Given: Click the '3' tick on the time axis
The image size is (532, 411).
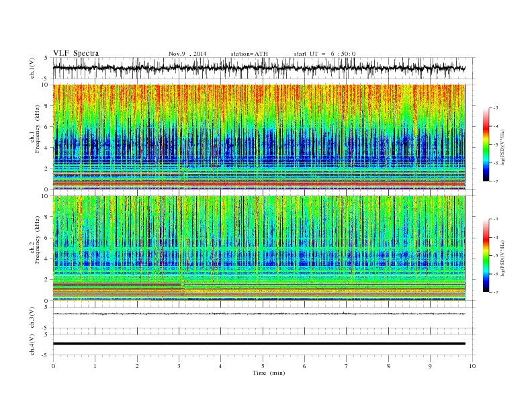Looking at the screenshot, I should tap(179, 366).
